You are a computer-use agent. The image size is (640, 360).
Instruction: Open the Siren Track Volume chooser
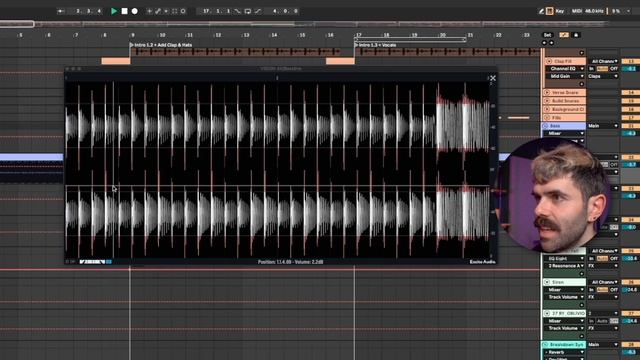click(565, 297)
